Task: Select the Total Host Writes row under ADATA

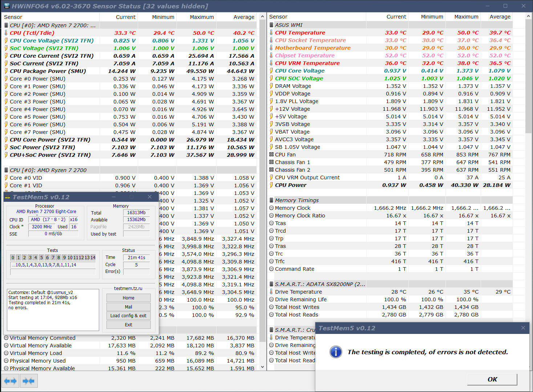Action: click(x=297, y=307)
